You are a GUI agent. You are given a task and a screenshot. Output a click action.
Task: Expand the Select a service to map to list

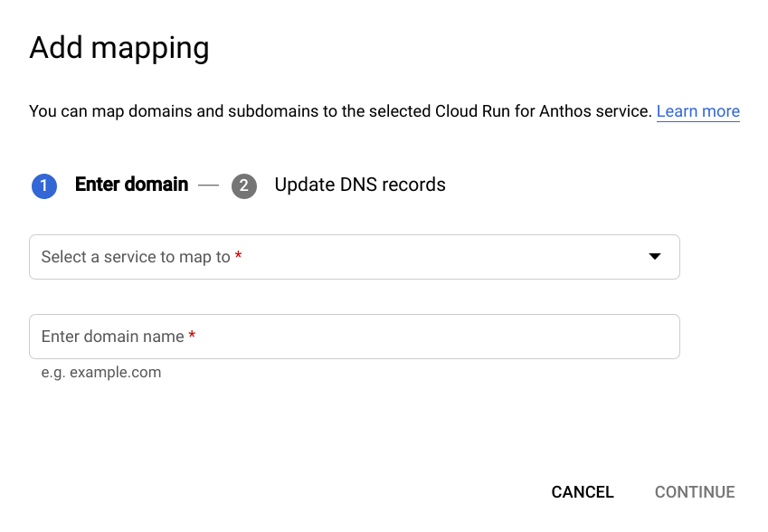355,257
